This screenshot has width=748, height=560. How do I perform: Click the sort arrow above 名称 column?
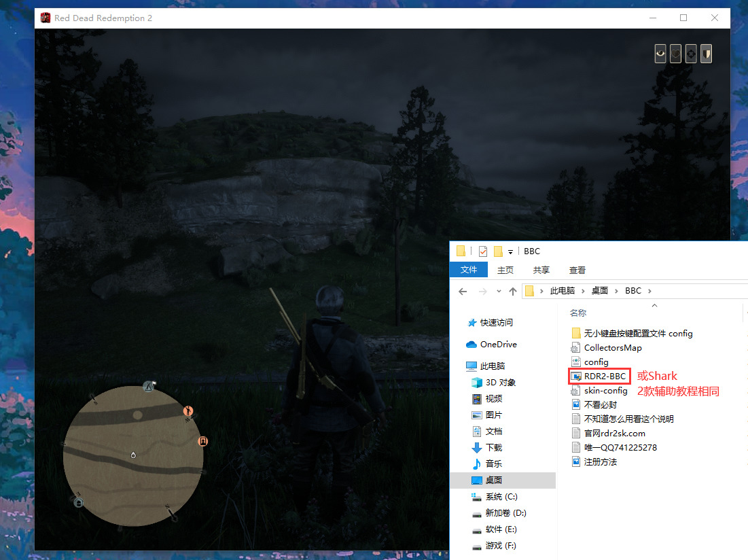click(654, 305)
